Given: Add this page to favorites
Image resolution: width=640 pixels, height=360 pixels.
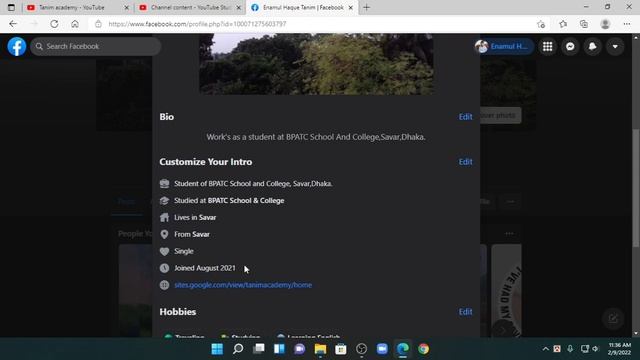Looking at the screenshot, I should pos(541,24).
